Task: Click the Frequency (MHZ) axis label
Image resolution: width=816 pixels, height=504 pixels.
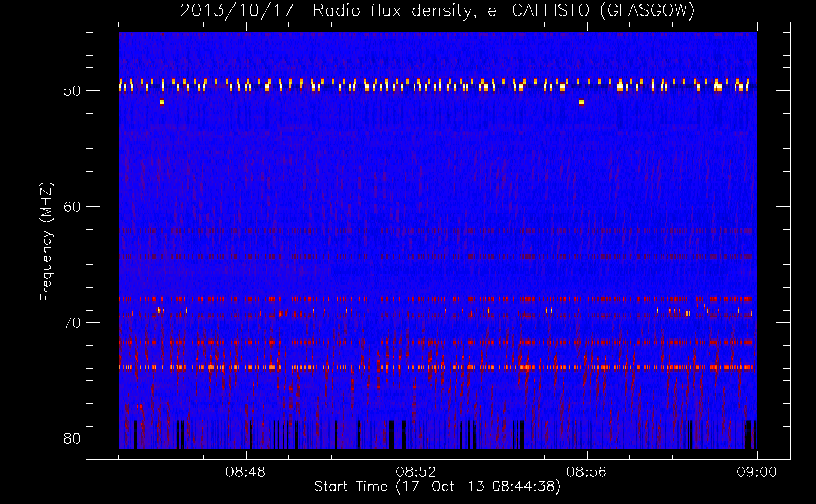Action: 46,242
